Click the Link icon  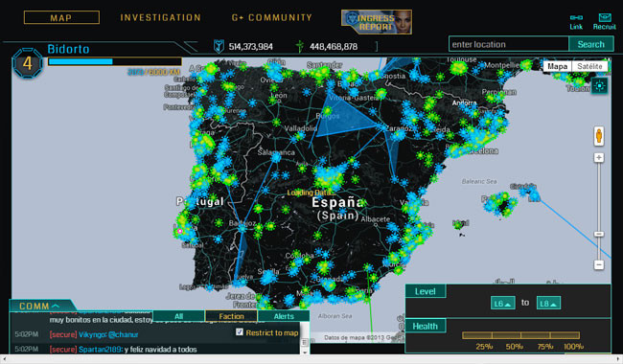tap(576, 22)
